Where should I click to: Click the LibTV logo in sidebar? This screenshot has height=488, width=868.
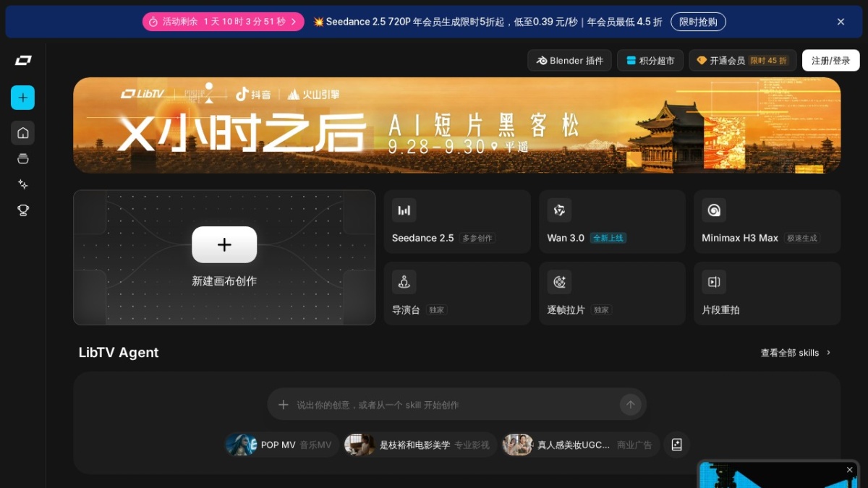coord(22,61)
